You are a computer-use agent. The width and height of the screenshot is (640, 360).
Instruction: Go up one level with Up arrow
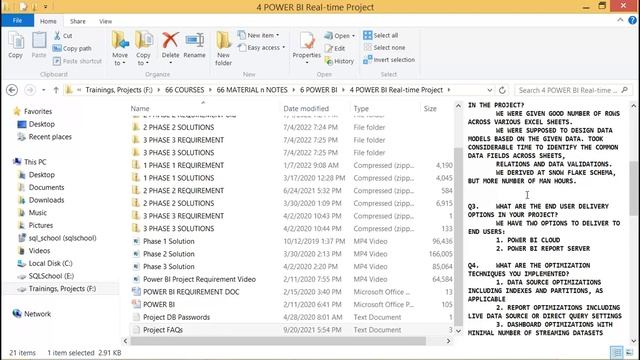tap(56, 90)
